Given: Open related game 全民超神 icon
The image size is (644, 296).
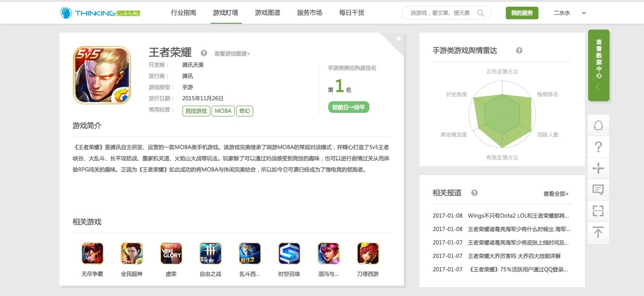Looking at the screenshot, I should point(132,253).
